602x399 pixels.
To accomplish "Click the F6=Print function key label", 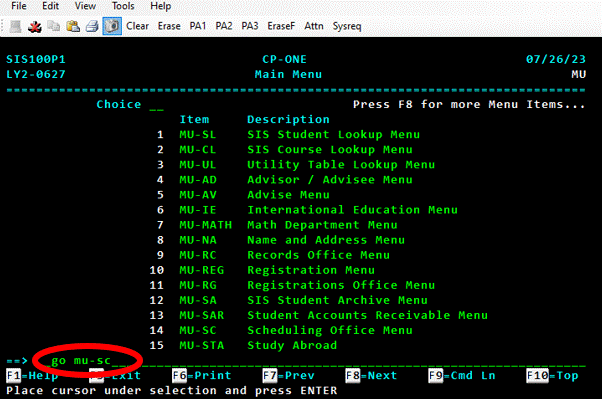I will [202, 375].
